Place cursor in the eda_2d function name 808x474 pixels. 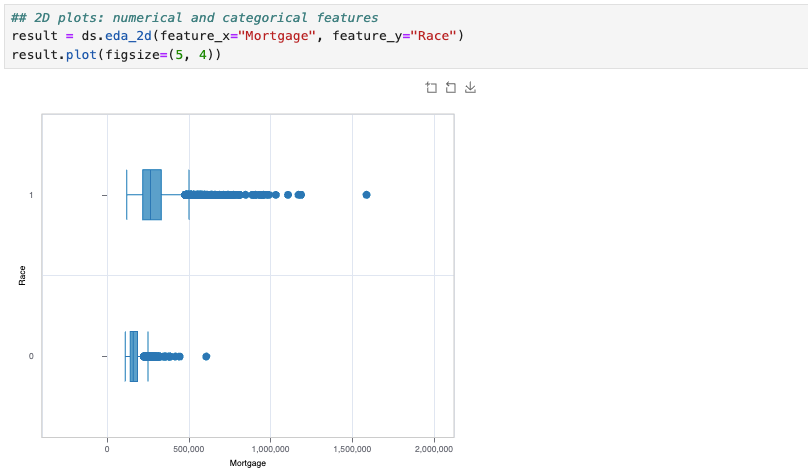(x=128, y=36)
